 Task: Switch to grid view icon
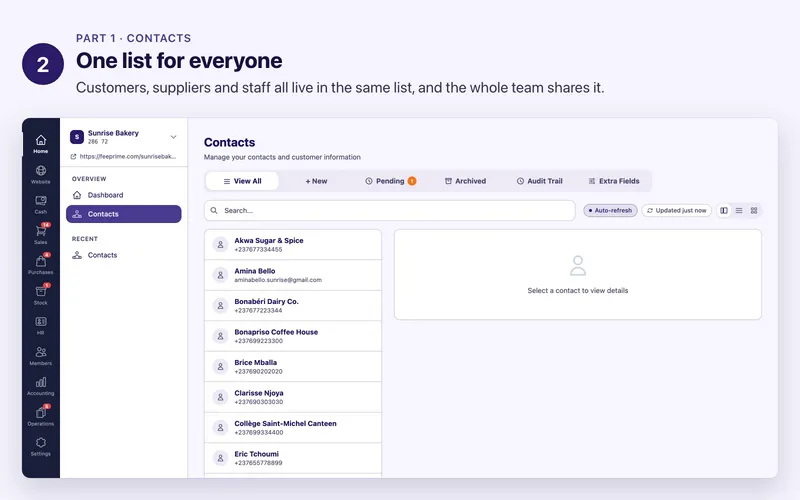point(754,211)
